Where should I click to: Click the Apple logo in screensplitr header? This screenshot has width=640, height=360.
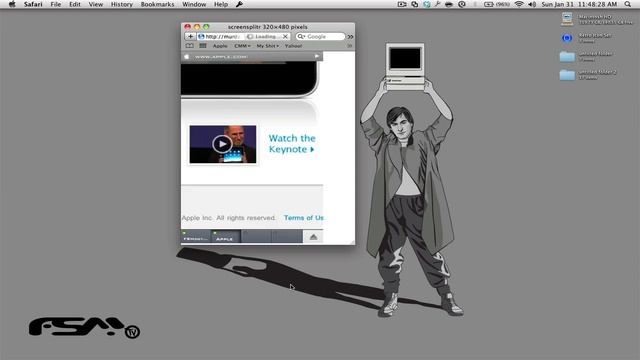click(x=187, y=57)
